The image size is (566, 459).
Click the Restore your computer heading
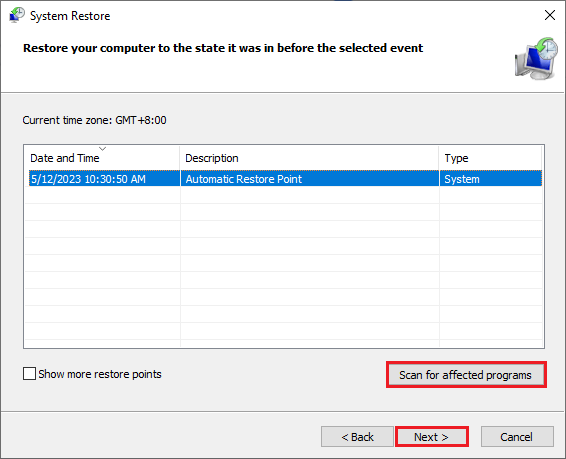[x=223, y=48]
